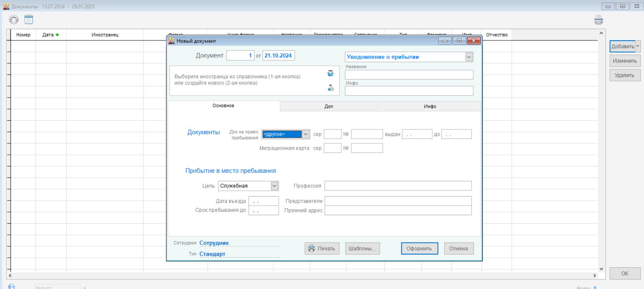Switch to the 'Доп' tab
Image resolution: width=644 pixels, height=289 pixels.
tap(329, 106)
